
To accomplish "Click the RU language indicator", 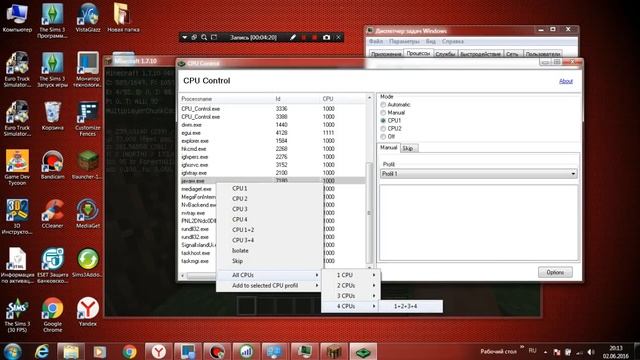I will (532, 351).
